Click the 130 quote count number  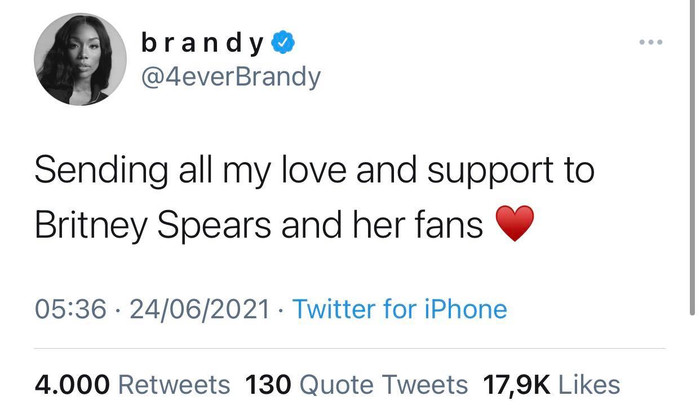click(267, 384)
